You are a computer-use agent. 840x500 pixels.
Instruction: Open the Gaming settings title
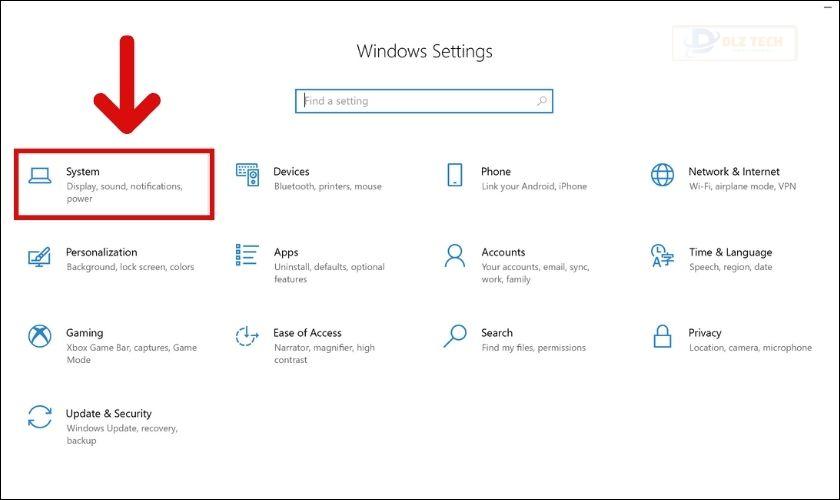[x=85, y=333]
